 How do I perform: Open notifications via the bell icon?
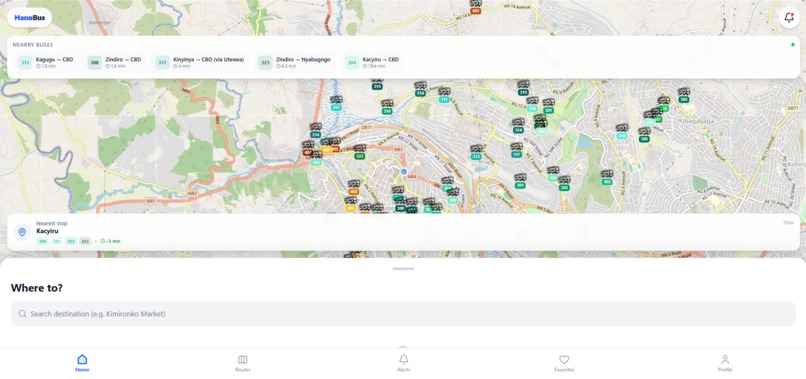(789, 17)
